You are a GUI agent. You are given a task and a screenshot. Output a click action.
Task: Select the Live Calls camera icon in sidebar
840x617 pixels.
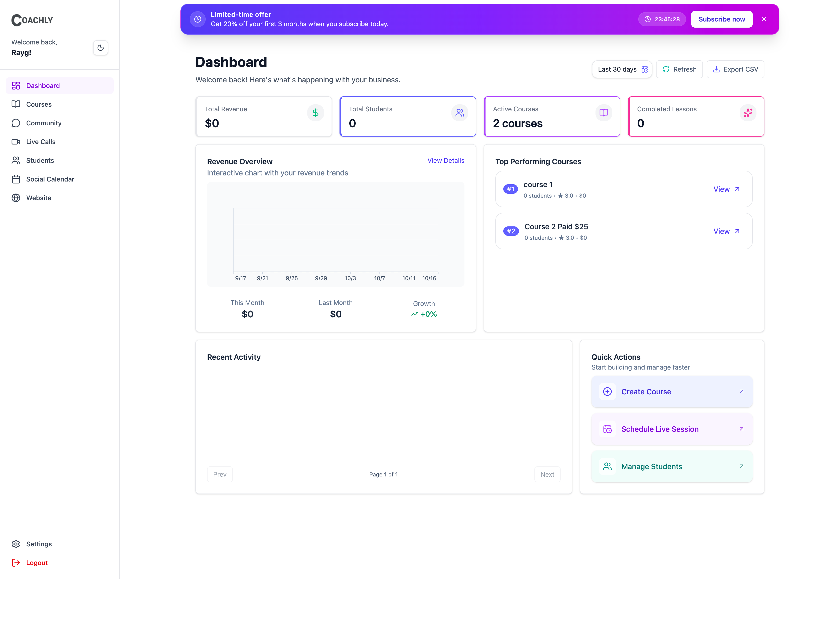[16, 142]
